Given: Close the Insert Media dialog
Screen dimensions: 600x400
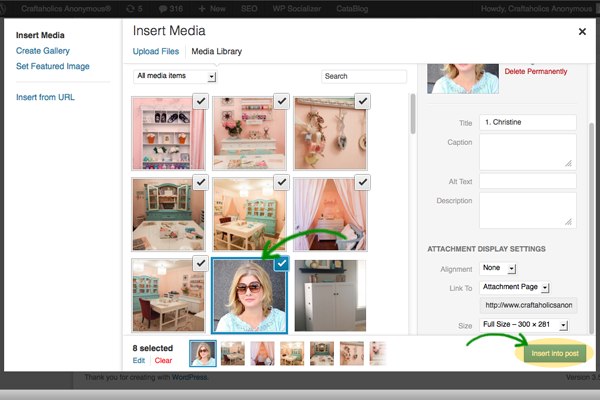Looking at the screenshot, I should pyautogui.click(x=582, y=31).
